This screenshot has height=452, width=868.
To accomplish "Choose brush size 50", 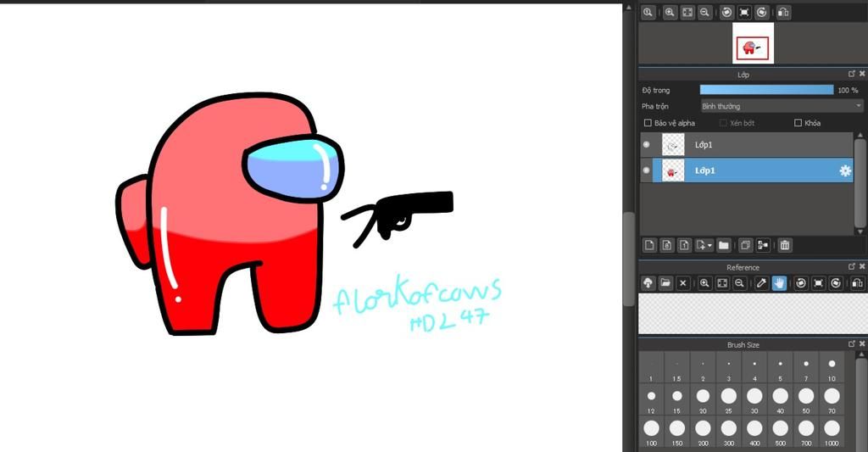I will (806, 400).
